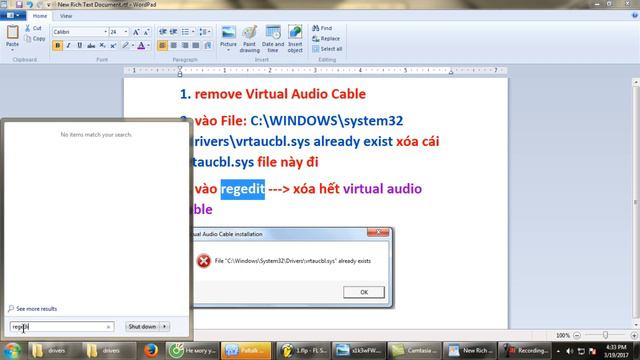
Task: Click Select all in Editing group
Action: click(x=327, y=49)
